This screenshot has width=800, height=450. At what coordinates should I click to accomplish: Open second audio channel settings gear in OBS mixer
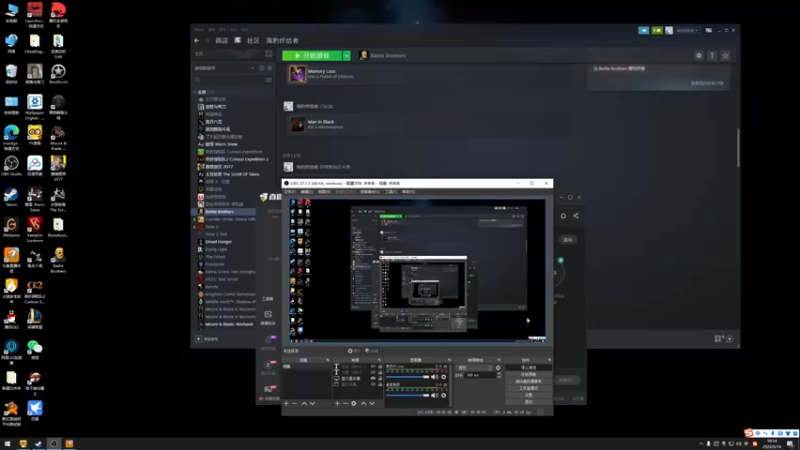443,395
